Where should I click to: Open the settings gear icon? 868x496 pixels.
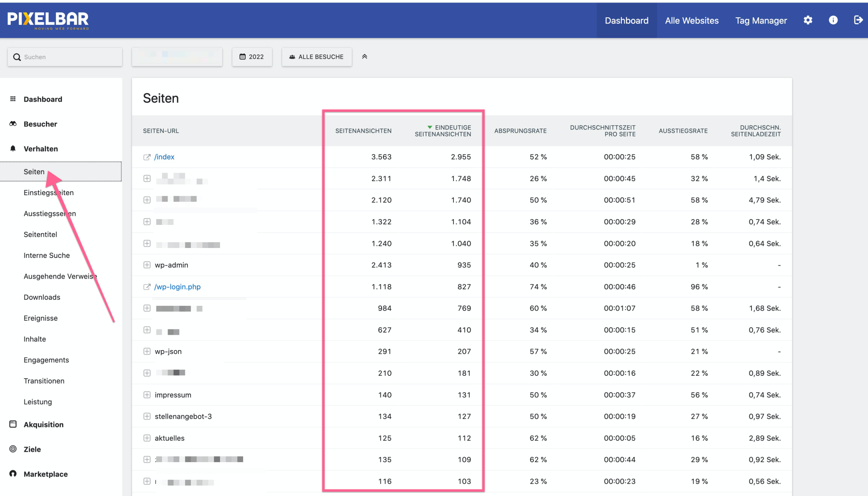tap(808, 20)
